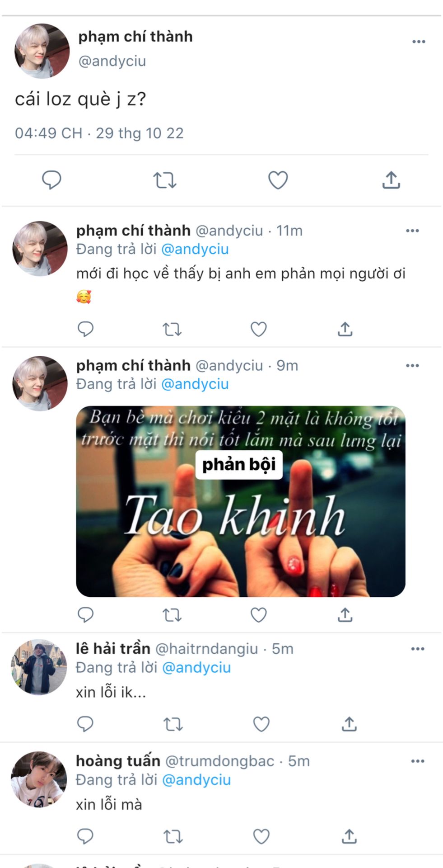
Task: Open @andyciu mention link in hoàng tuấn's reply
Action: [x=196, y=780]
